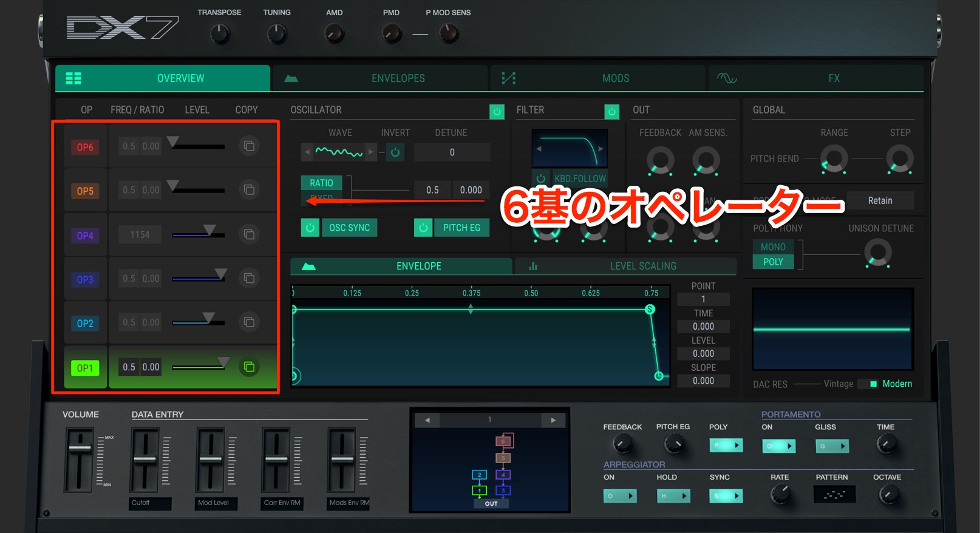This screenshot has height=533, width=980.
Task: Switch to the FX tab
Action: tap(816, 78)
